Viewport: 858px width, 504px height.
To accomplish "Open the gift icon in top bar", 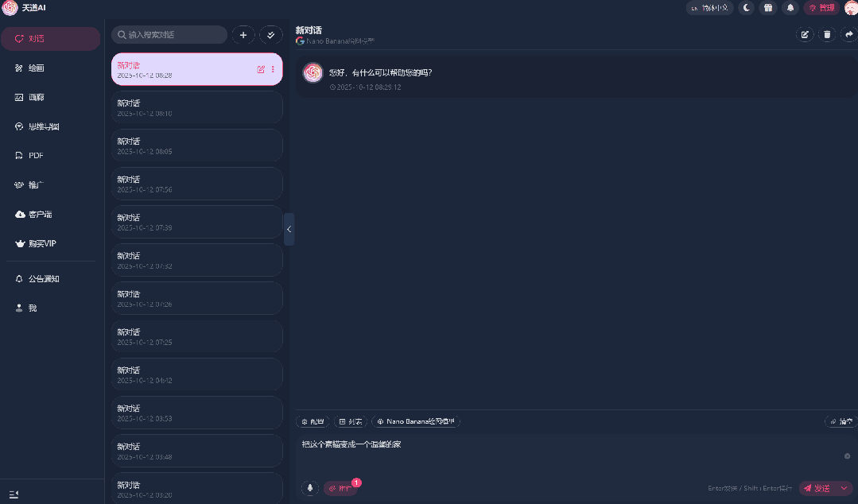I will (x=768, y=8).
